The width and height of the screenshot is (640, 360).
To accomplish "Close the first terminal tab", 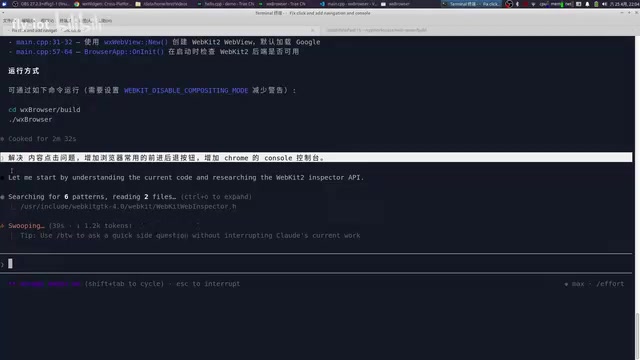I will (x=313, y=30).
